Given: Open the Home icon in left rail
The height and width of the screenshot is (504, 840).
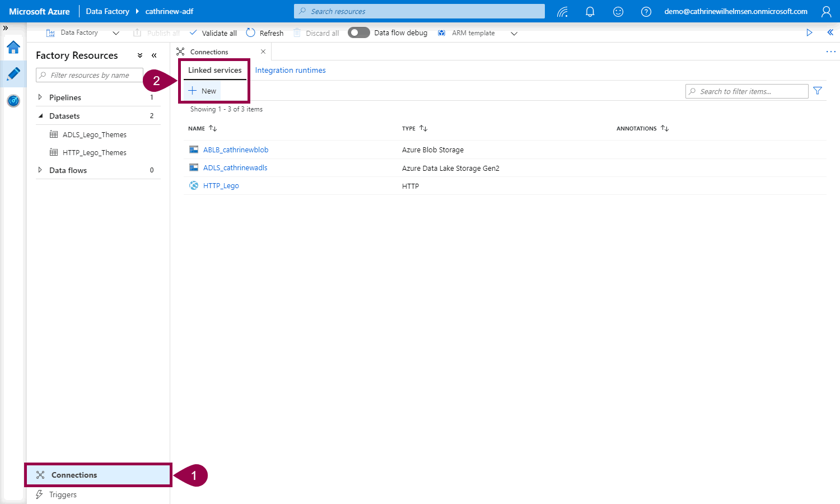Looking at the screenshot, I should (13, 48).
